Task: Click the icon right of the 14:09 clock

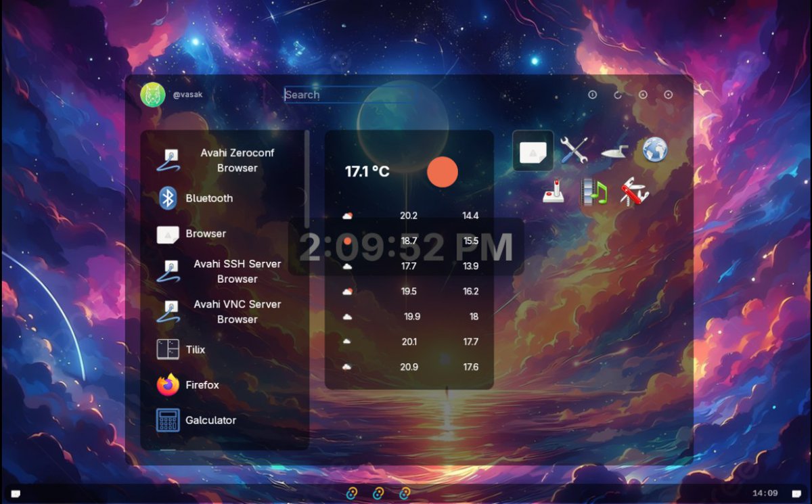Action: [796, 493]
